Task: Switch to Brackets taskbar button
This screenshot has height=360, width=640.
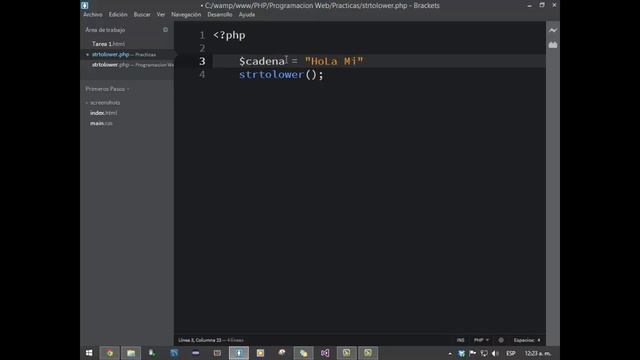Action: pyautogui.click(x=239, y=353)
